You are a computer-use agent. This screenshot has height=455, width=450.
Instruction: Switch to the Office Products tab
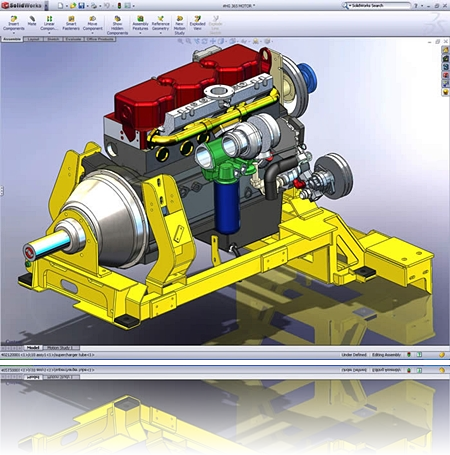click(100, 39)
